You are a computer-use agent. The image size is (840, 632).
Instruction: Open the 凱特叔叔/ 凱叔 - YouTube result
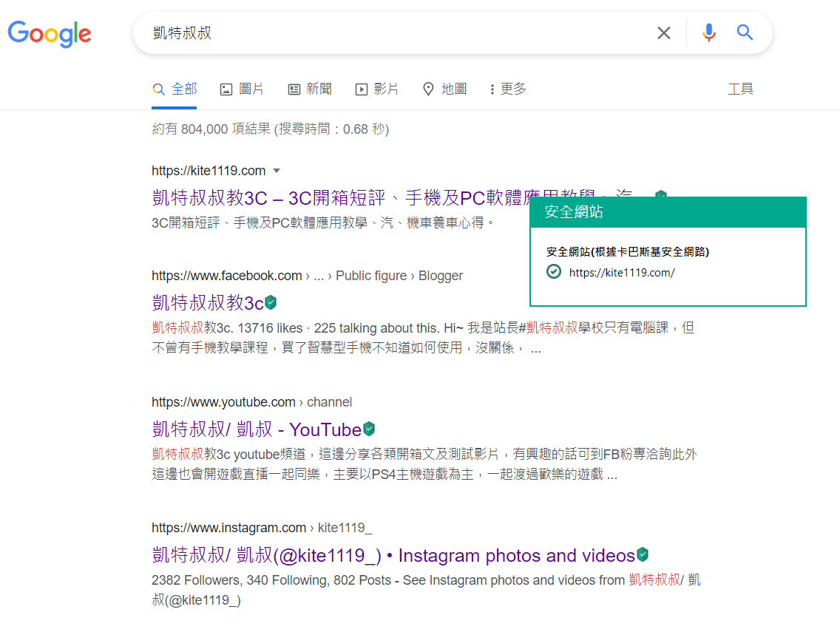[x=256, y=429]
